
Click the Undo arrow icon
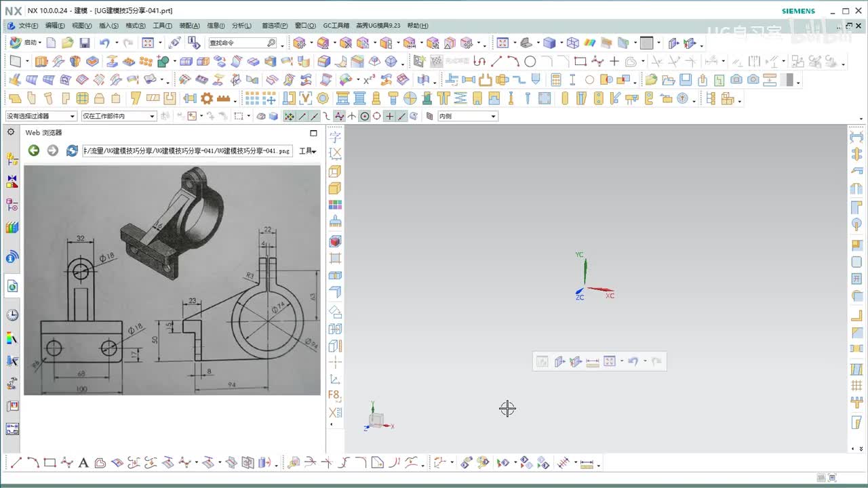point(104,43)
